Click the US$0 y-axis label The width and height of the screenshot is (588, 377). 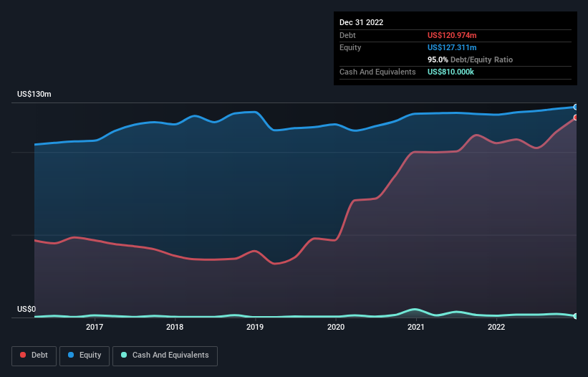click(x=26, y=309)
